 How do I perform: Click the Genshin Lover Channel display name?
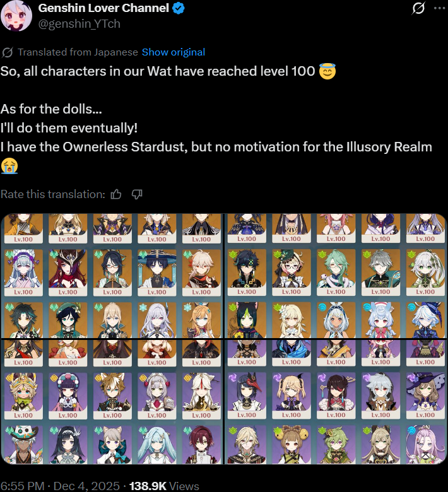[103, 8]
